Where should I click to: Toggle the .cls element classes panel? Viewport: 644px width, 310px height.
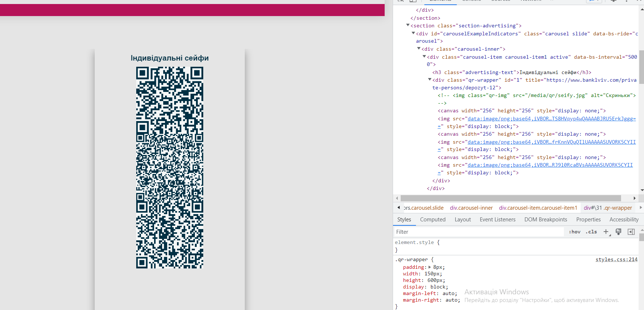click(x=591, y=232)
